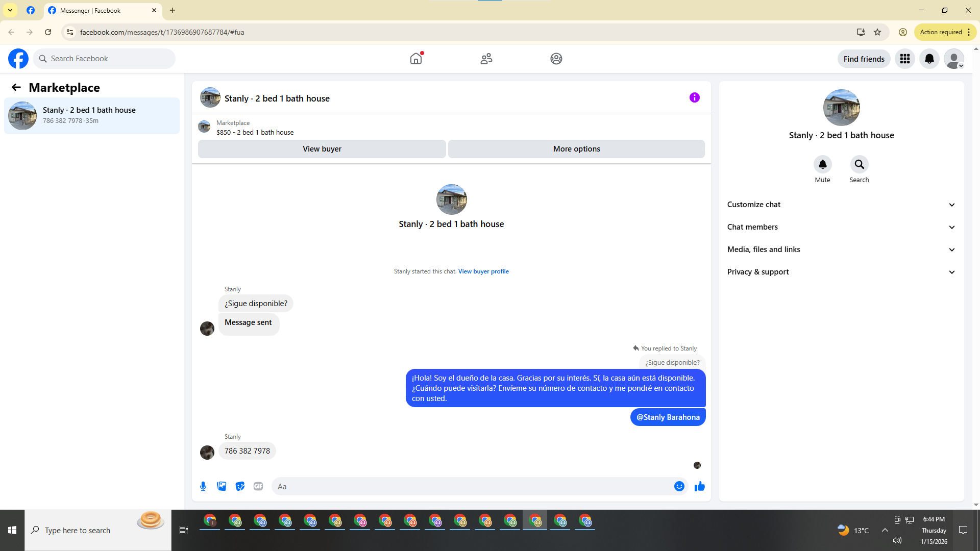
Task: Open the Facebook notifications bell
Action: (929, 59)
